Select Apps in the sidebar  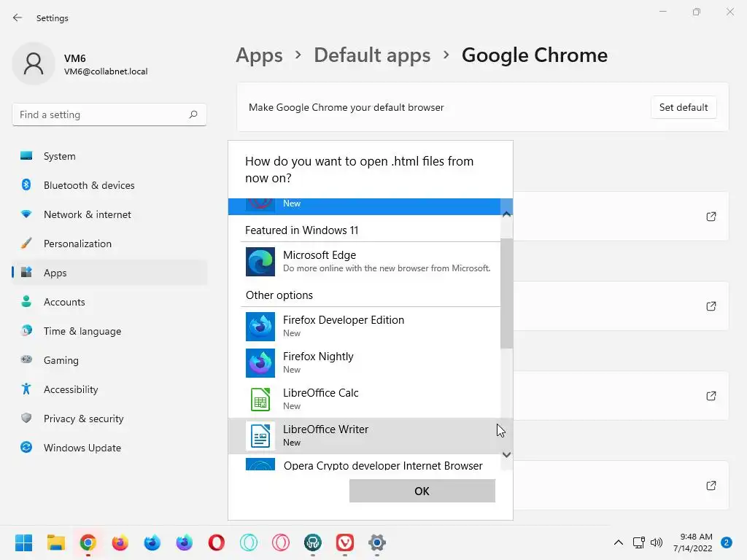[109, 273]
